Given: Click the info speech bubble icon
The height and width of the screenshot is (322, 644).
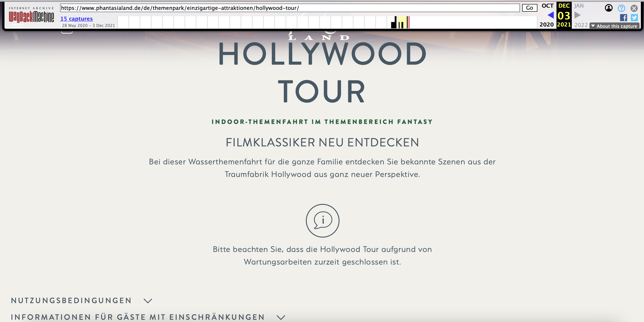Looking at the screenshot, I should 322,221.
